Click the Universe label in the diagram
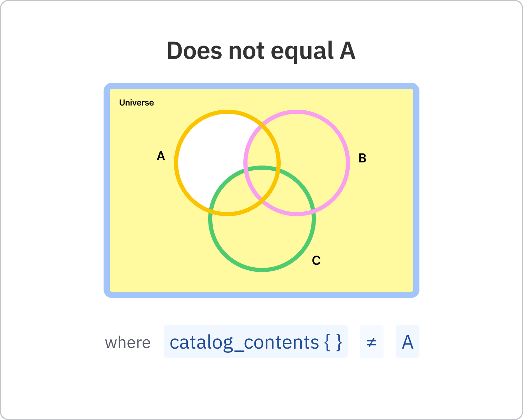This screenshot has height=420, width=523. coord(136,102)
